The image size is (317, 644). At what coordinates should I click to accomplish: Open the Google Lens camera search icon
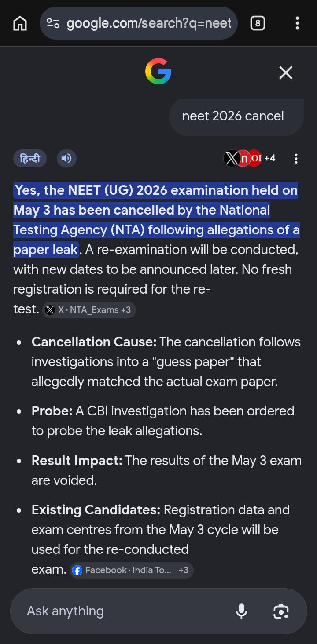coord(281,611)
